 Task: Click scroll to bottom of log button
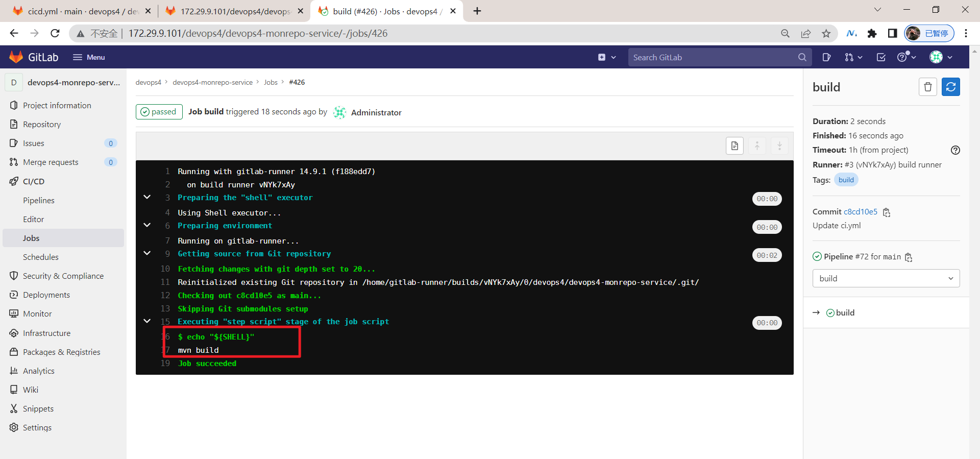click(x=779, y=146)
